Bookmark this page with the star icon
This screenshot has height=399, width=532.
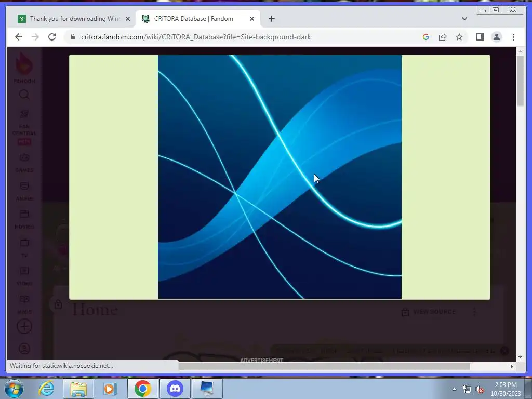click(x=459, y=37)
